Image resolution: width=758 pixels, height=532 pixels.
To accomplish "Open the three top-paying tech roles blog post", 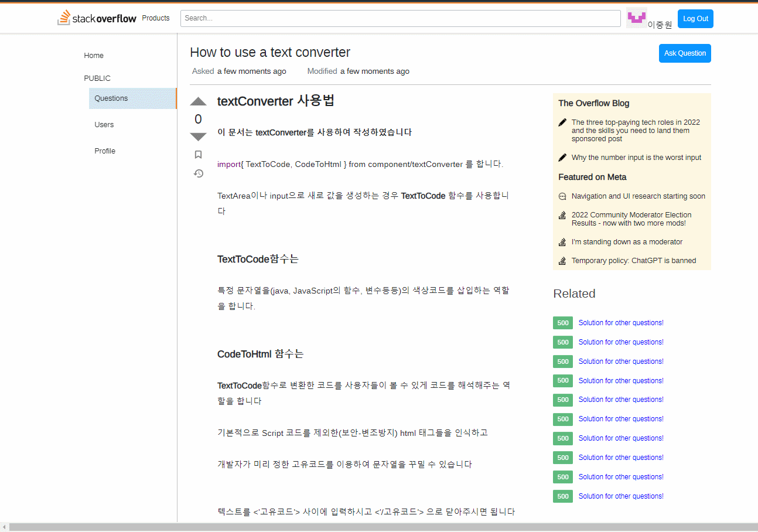I will tap(636, 131).
